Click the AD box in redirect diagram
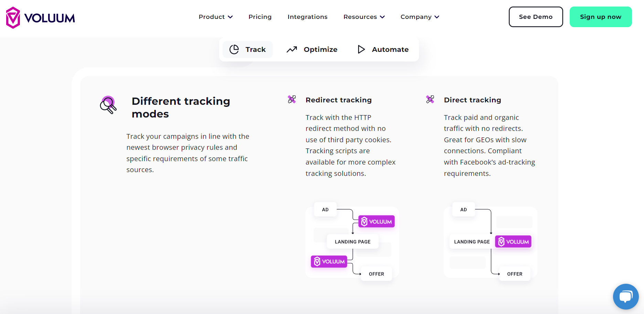644x314 pixels. (325, 210)
